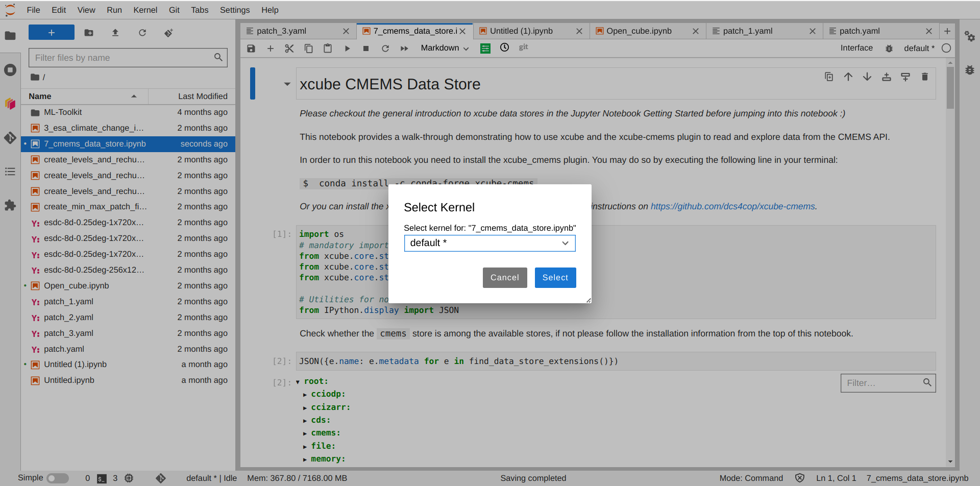Open running terminals and kernels sidebar
Image resolution: width=980 pixels, height=486 pixels.
coord(10,70)
